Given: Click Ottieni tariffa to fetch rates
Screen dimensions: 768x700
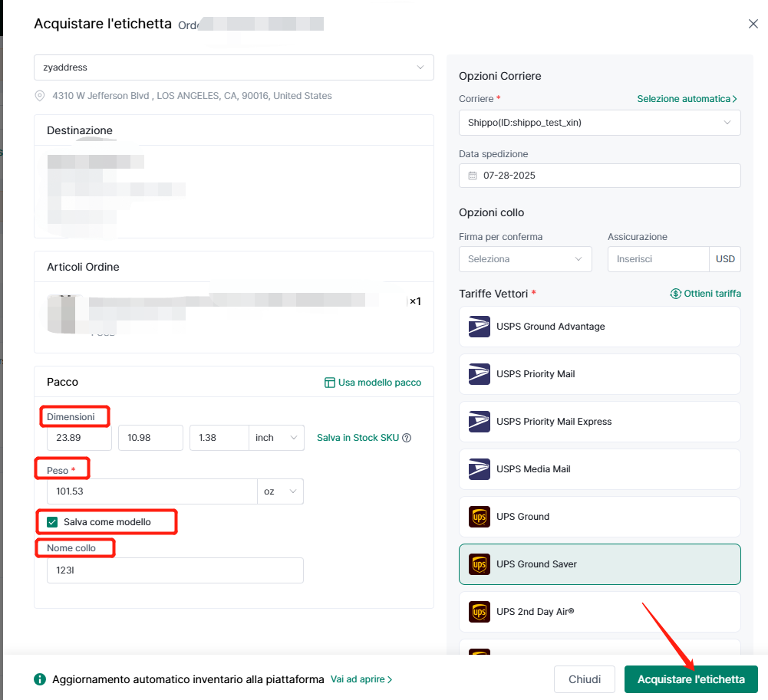Looking at the screenshot, I should [712, 293].
